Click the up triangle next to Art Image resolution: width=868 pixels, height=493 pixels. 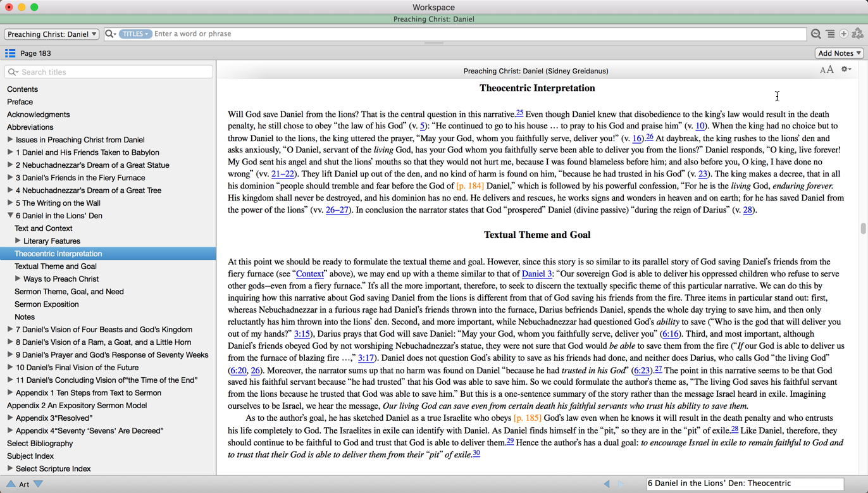tap(10, 484)
